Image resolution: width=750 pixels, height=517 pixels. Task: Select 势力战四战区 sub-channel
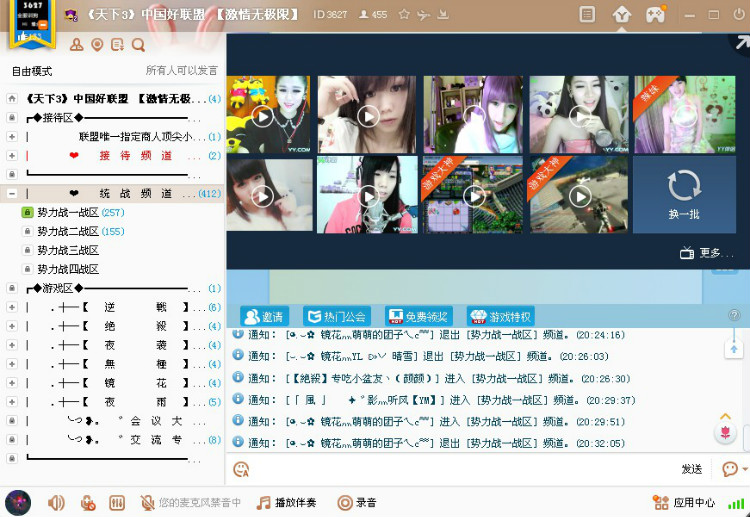68,269
